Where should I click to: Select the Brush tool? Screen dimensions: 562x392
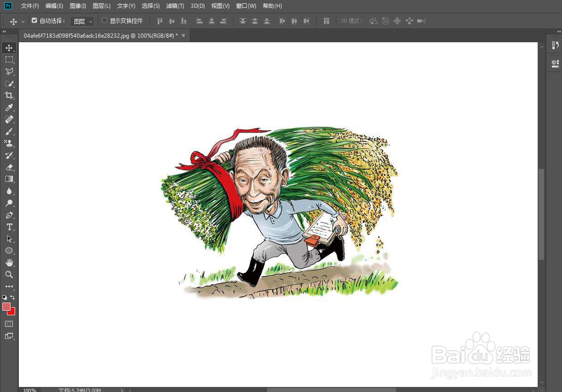coord(9,131)
